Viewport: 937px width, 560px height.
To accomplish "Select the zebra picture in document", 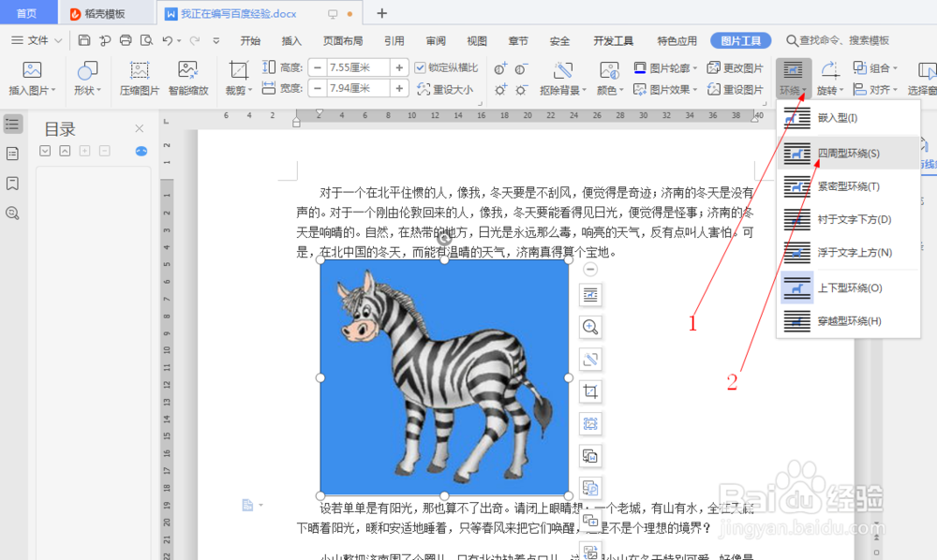I will tap(444, 377).
